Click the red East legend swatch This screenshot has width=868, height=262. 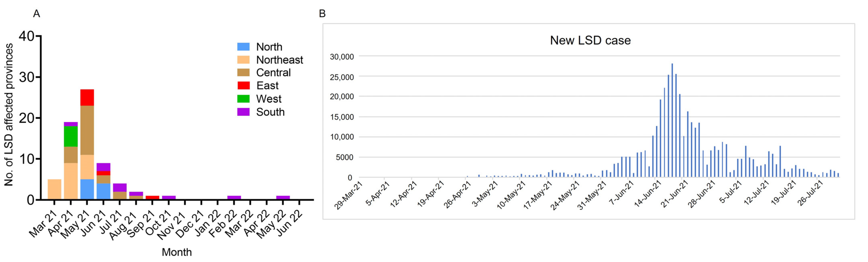[243, 85]
